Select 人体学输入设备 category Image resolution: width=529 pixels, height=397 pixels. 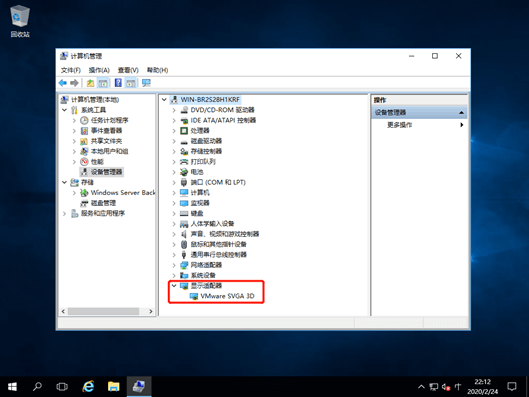212,224
